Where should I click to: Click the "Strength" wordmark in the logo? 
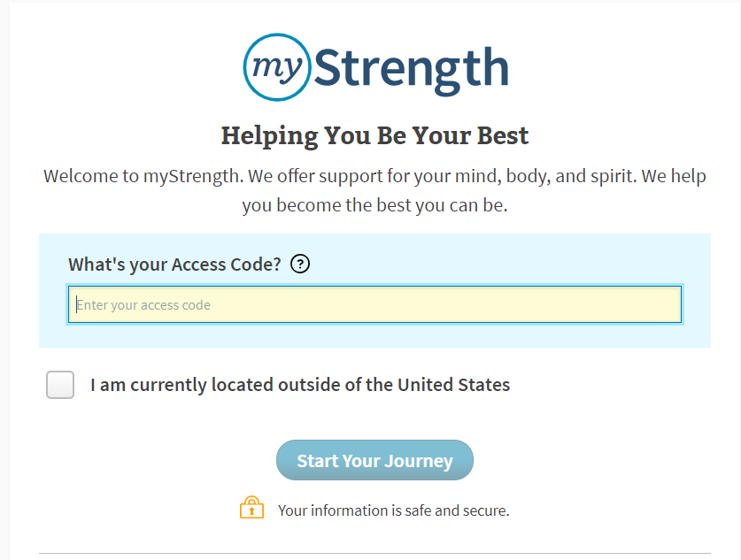(x=411, y=69)
